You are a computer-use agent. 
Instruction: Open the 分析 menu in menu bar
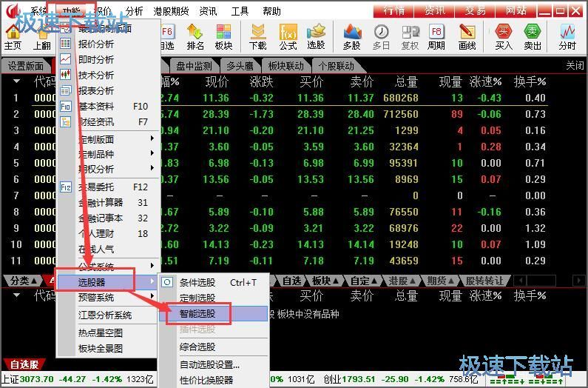pos(135,11)
